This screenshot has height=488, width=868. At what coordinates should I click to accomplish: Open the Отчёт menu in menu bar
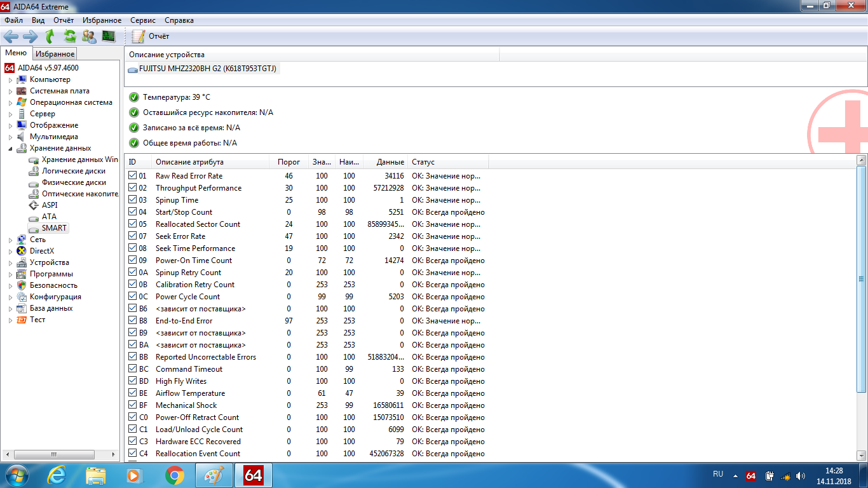click(x=64, y=20)
